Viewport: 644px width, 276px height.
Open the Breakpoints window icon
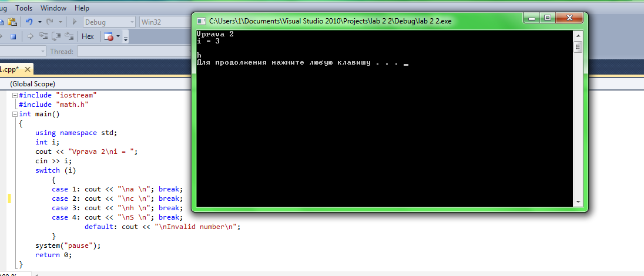(109, 36)
